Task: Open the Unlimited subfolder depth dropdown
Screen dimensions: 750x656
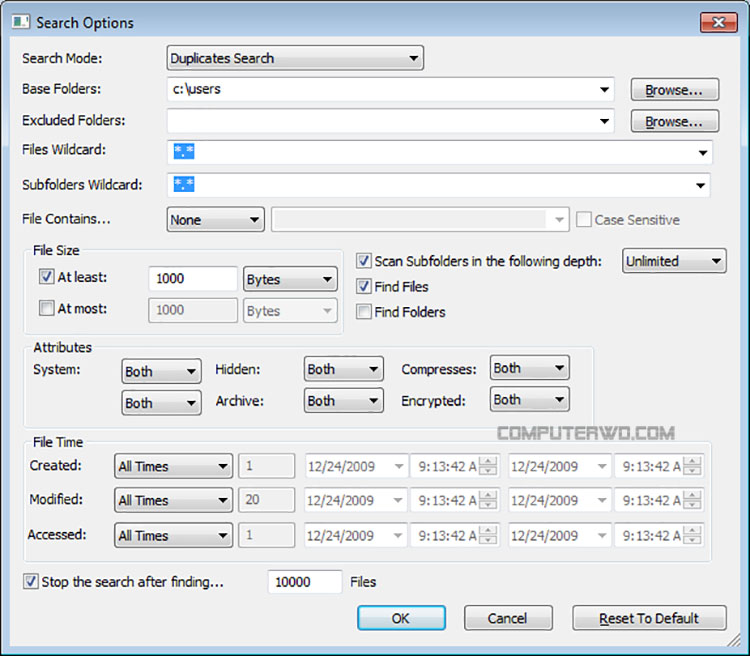Action: (674, 261)
